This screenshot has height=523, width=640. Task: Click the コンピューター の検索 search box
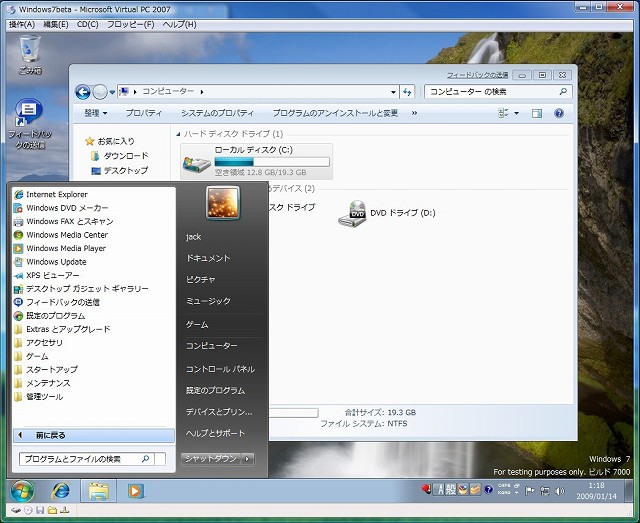498,92
